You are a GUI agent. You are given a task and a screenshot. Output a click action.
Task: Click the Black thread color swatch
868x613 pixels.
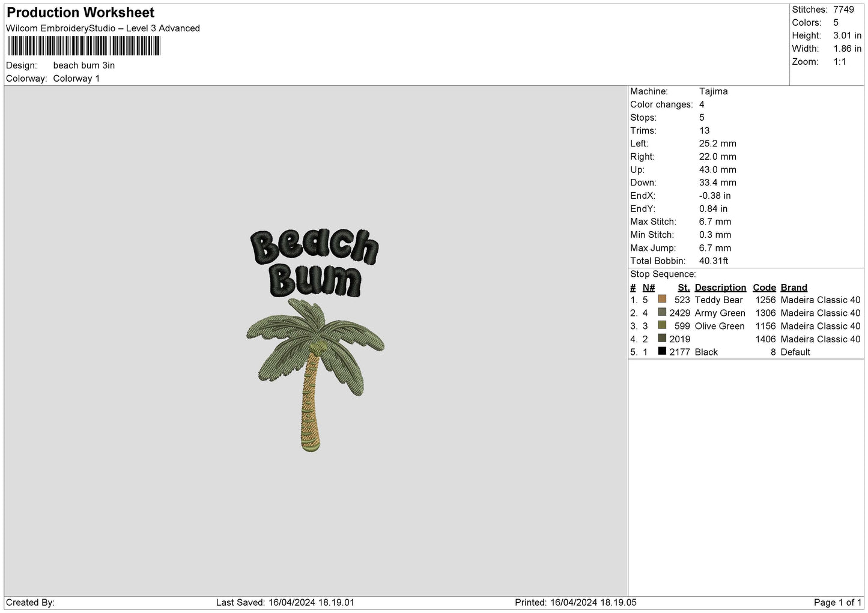(662, 351)
